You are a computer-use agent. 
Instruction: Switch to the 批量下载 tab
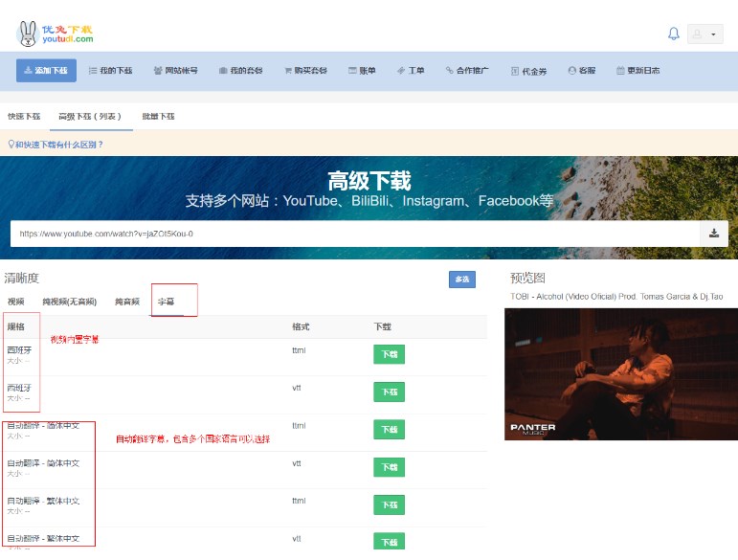[158, 116]
